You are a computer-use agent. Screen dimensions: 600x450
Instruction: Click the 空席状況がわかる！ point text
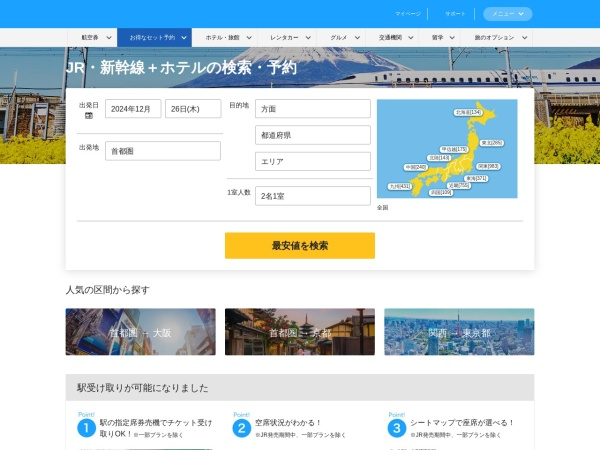pyautogui.click(x=288, y=422)
